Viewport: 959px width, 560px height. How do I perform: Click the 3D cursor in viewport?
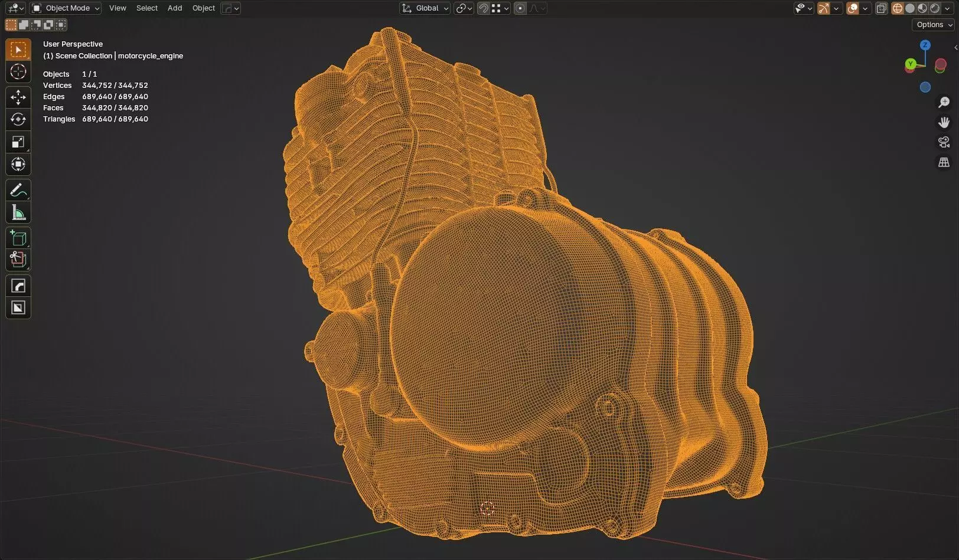pyautogui.click(x=487, y=509)
